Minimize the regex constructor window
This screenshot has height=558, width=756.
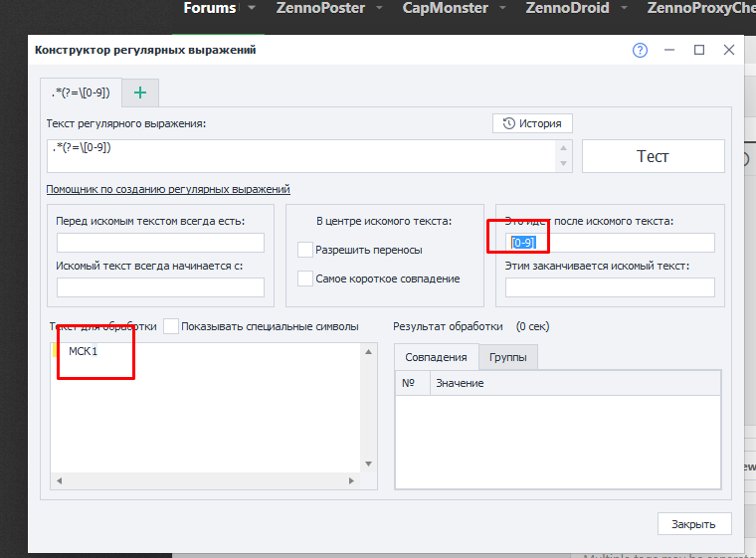pyautogui.click(x=669, y=50)
